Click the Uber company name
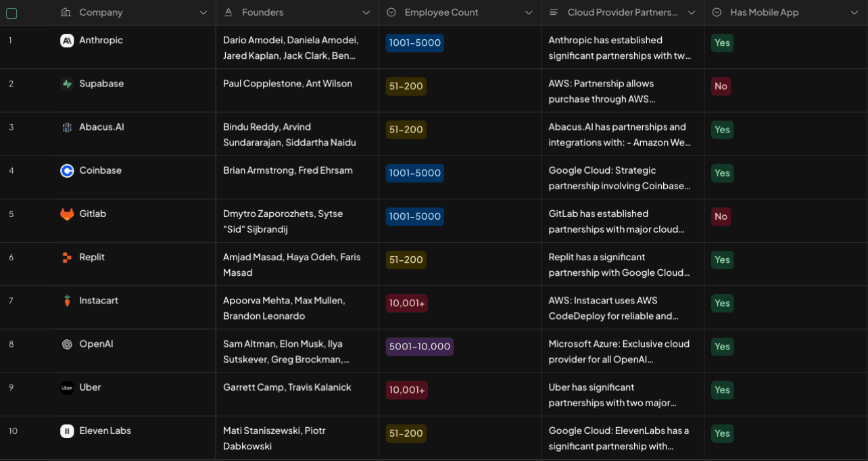 click(90, 387)
